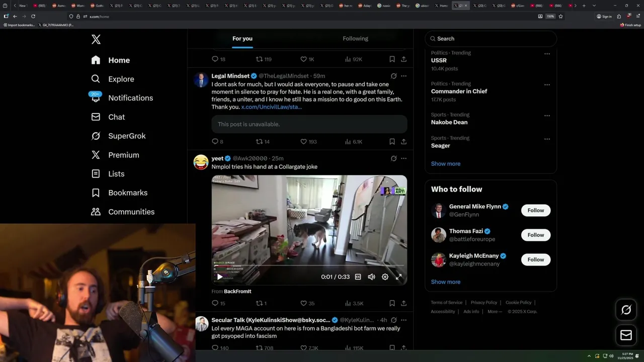Bookmark the yeet post
Screen dimensions: 644x362
(392, 303)
